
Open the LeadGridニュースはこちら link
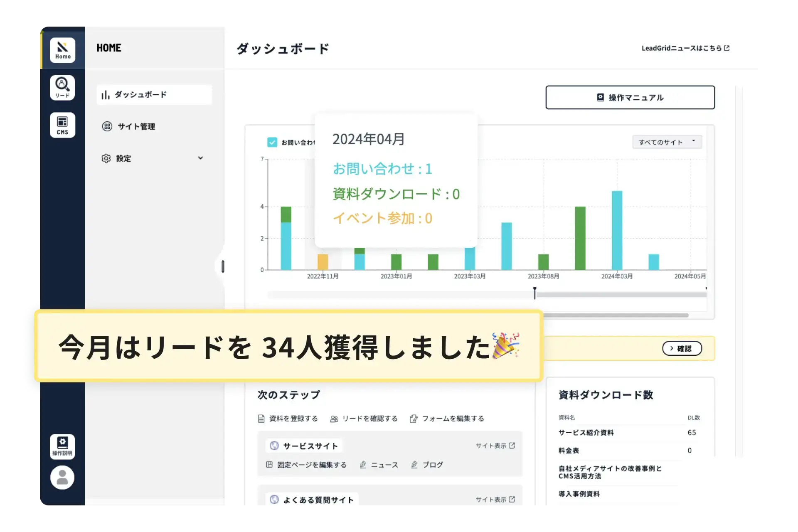(685, 48)
